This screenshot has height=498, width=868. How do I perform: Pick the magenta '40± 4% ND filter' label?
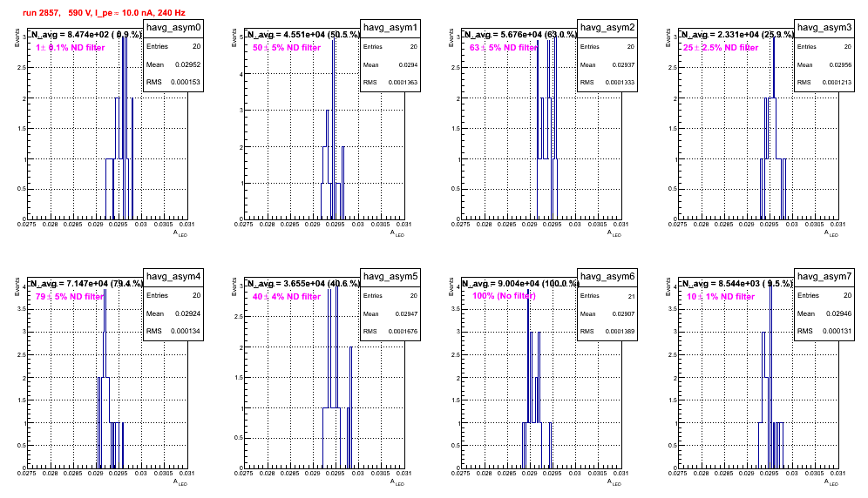tap(287, 297)
